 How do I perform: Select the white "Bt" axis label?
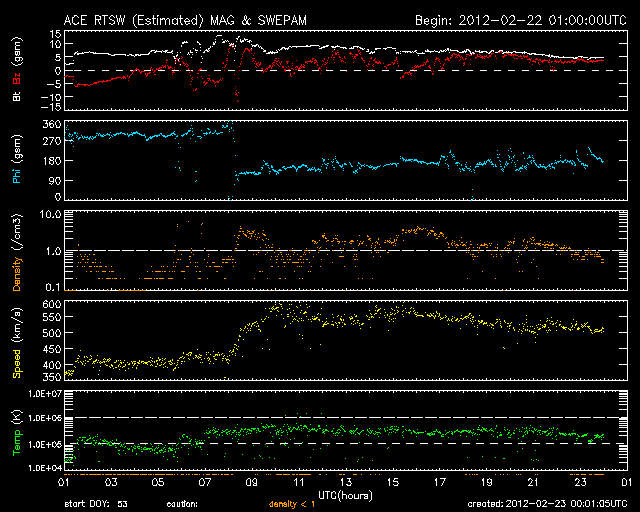pos(17,96)
